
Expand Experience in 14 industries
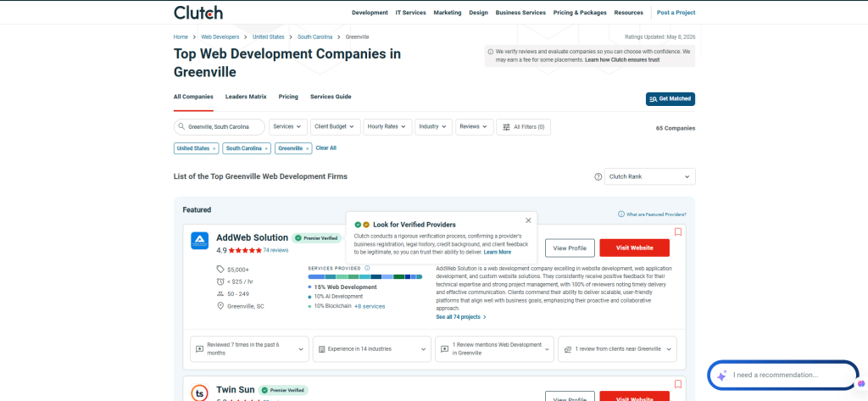pos(372,349)
